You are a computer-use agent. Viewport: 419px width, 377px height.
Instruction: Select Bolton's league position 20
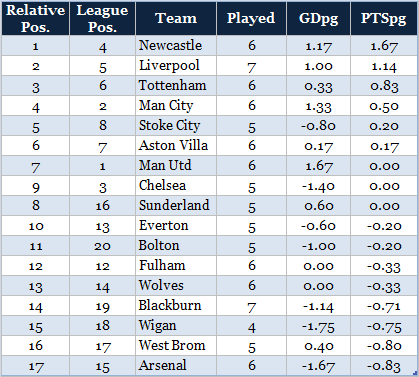pos(102,246)
